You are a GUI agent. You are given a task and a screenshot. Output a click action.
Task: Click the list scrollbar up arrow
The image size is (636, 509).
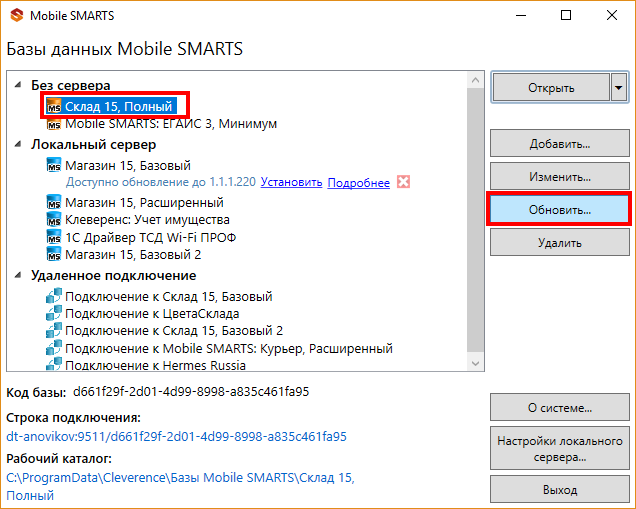click(x=475, y=80)
